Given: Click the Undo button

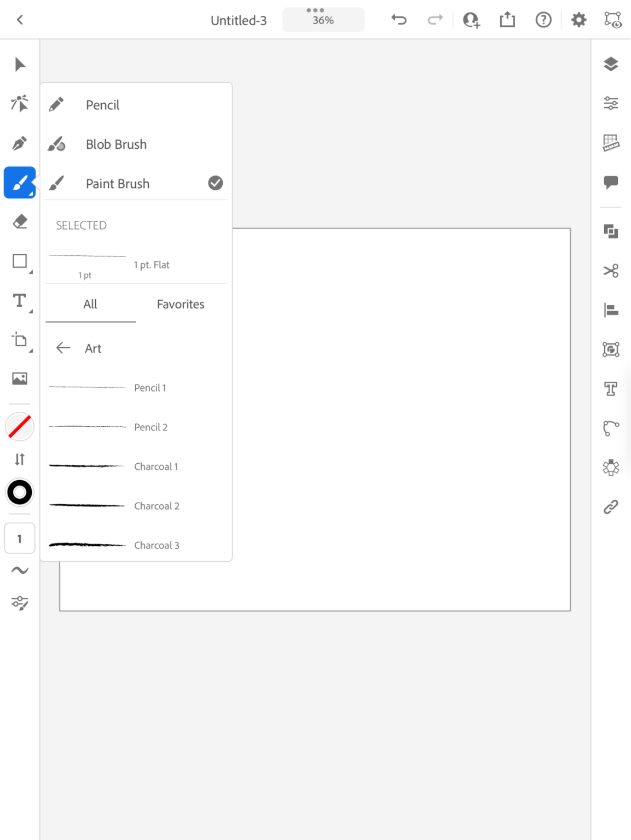Looking at the screenshot, I should click(x=399, y=20).
